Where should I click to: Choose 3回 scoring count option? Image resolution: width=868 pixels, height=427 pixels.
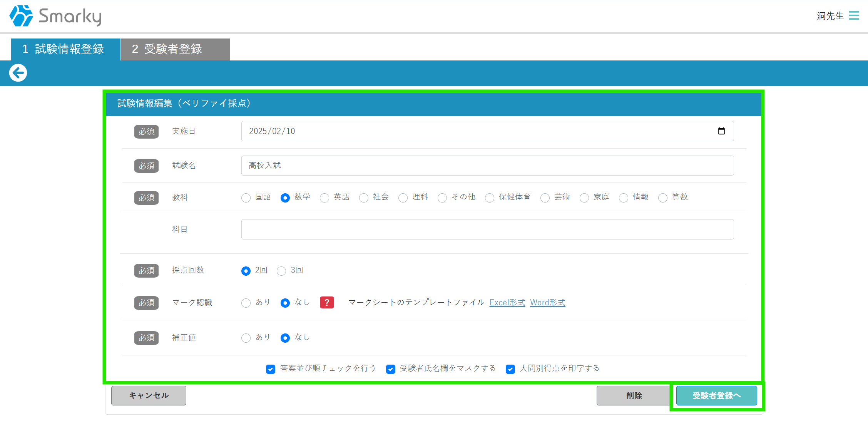281,271
